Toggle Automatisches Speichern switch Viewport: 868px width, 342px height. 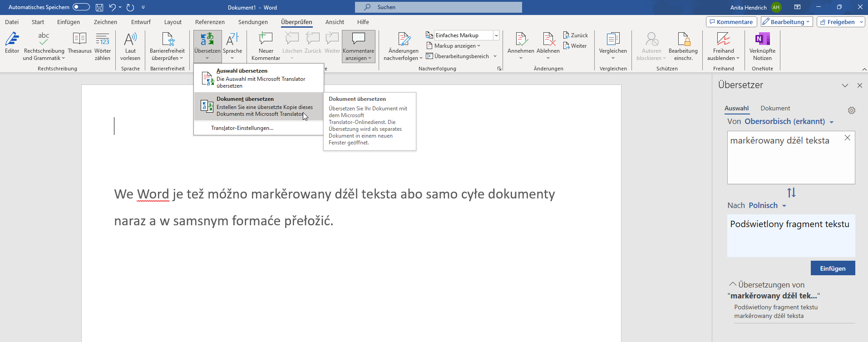coord(81,7)
